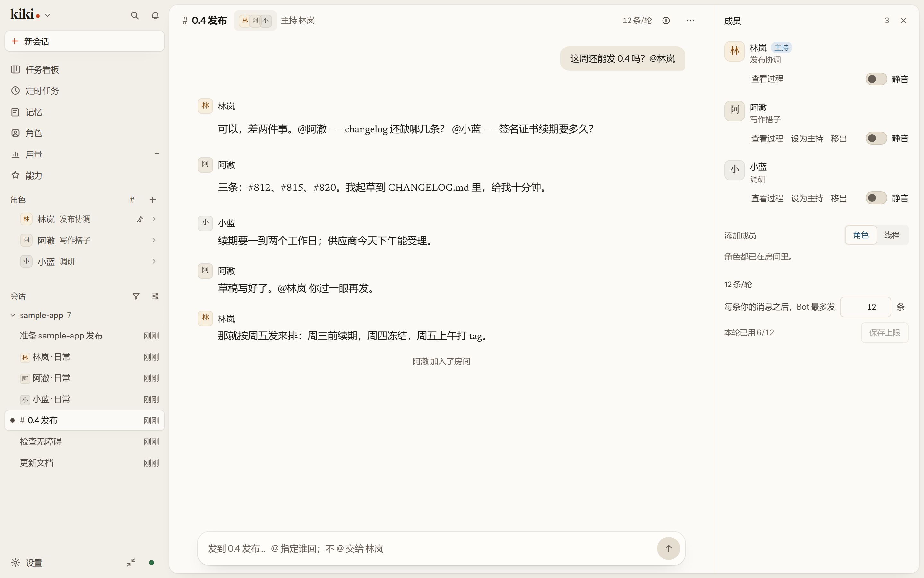
Task: Open conversation display settings sliders icon
Action: click(x=155, y=296)
